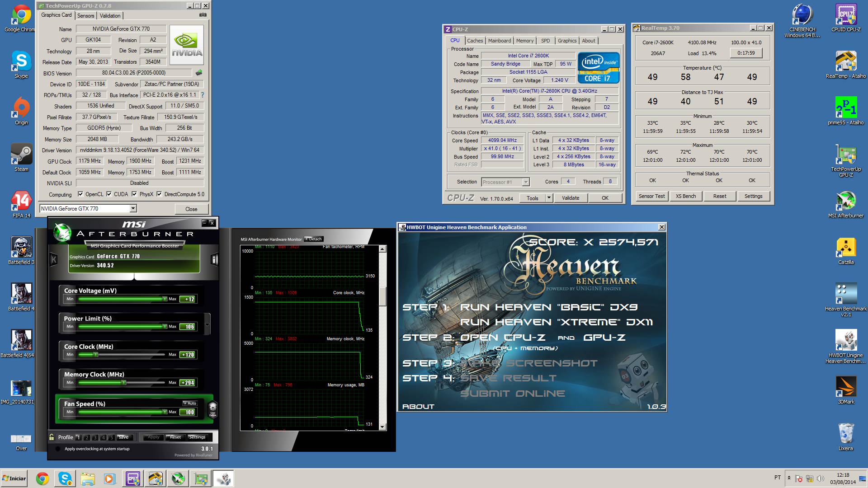Open Google Chrome desktop shortcut
The image size is (868, 488).
point(20,19)
